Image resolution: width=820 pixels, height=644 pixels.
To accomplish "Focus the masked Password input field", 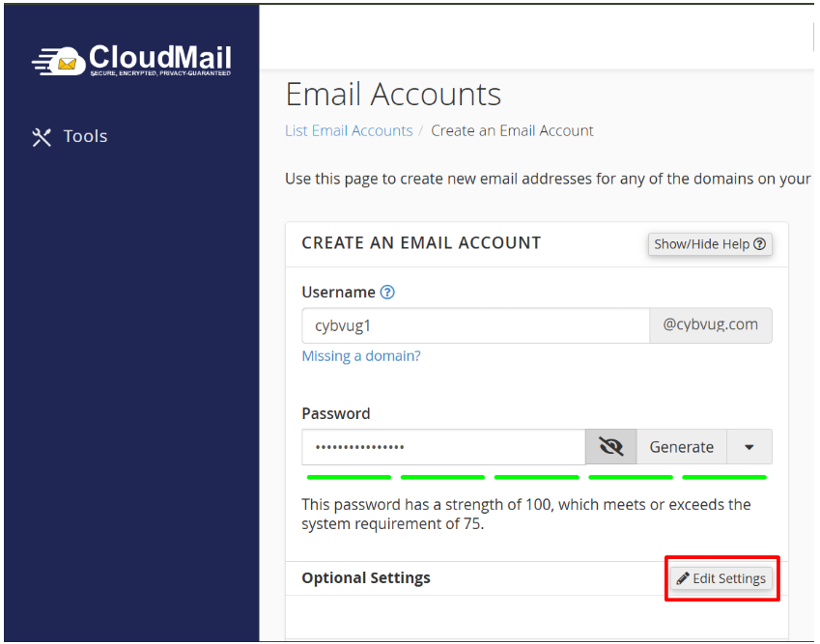I will click(443, 447).
